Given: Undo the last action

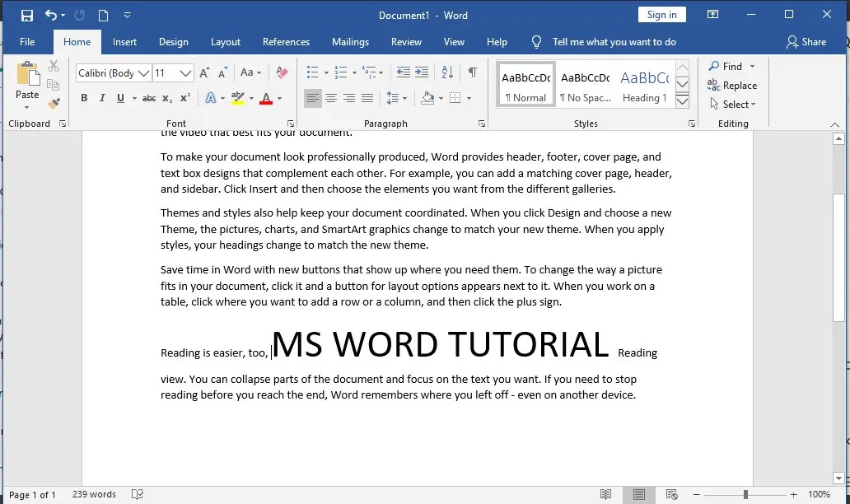Looking at the screenshot, I should (51, 15).
